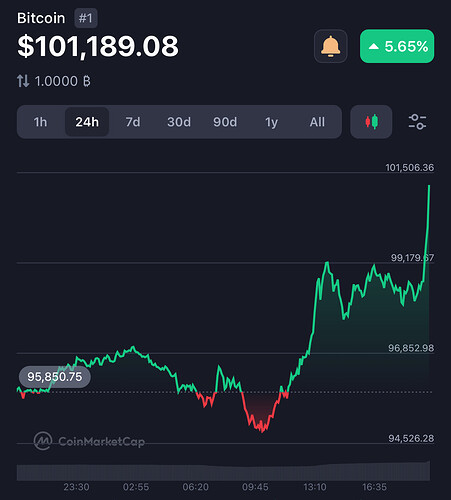Select the 90d time range
The width and height of the screenshot is (451, 500).
click(225, 122)
